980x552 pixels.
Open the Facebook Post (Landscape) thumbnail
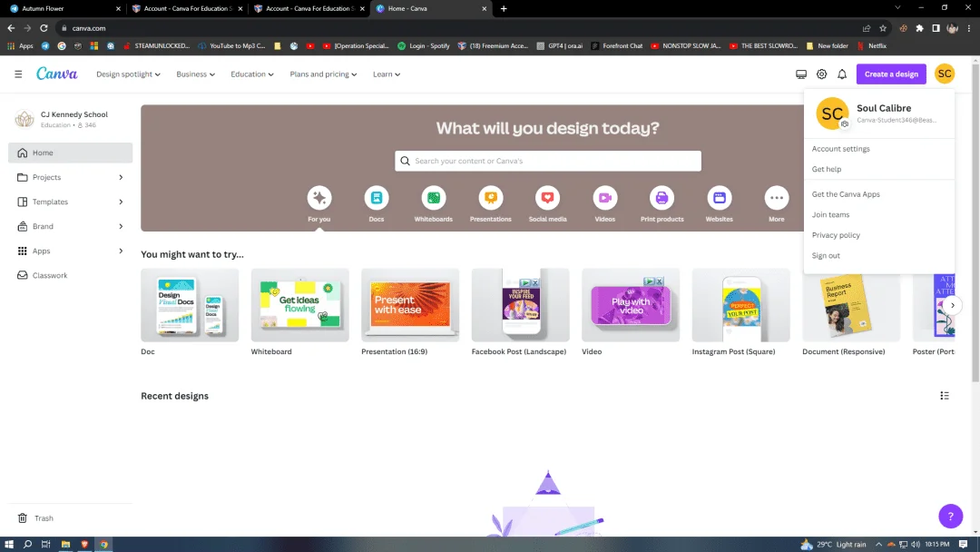(521, 305)
